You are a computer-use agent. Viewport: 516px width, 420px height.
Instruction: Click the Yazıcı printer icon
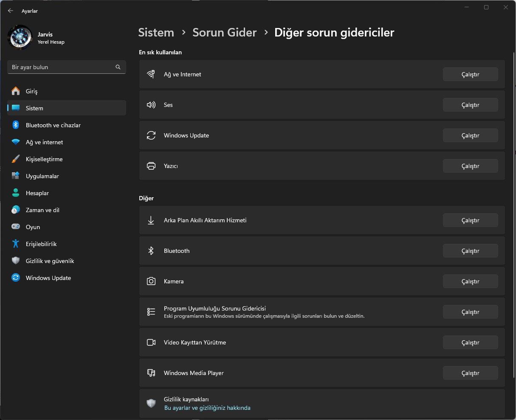coord(151,166)
